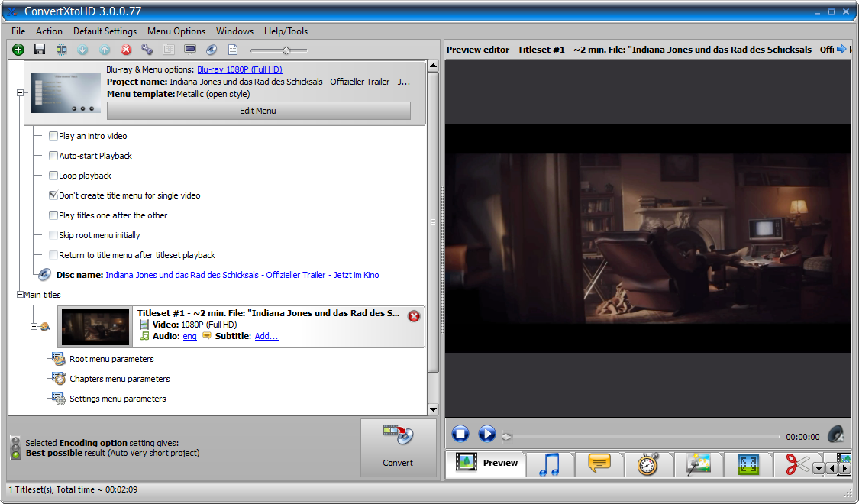Open the crop and resize frame tab

(748, 464)
